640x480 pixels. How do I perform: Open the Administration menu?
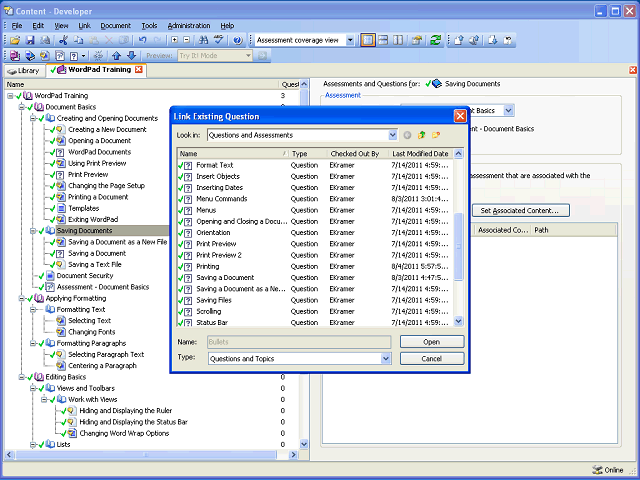[188, 24]
